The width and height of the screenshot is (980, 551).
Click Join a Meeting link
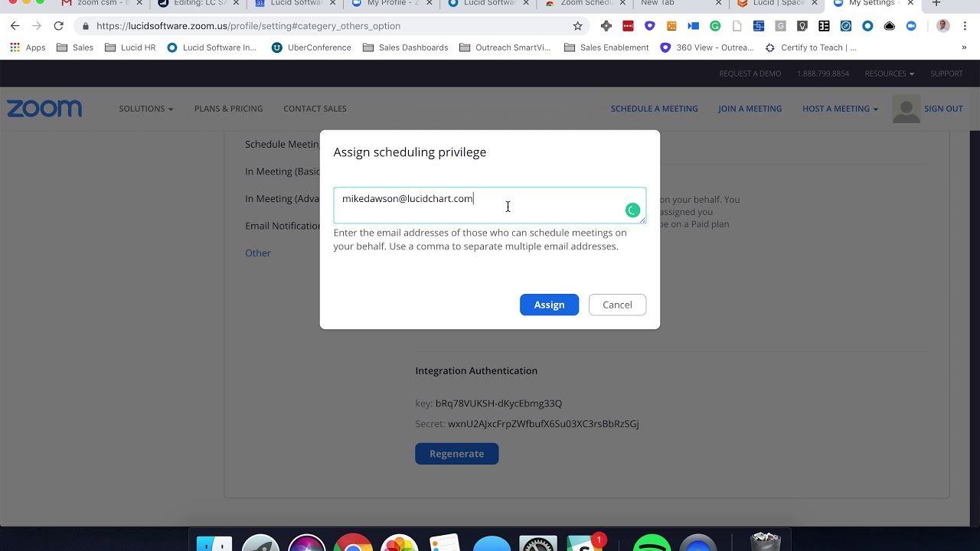[x=750, y=109]
